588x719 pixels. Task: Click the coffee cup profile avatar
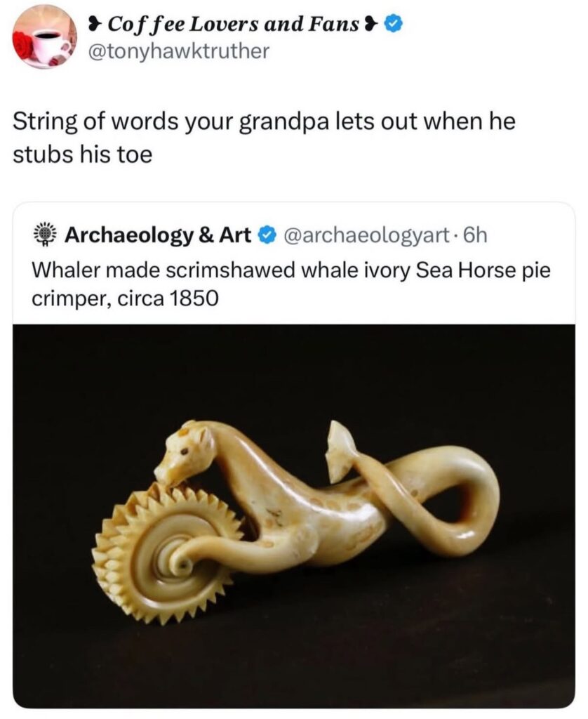pos(45,37)
